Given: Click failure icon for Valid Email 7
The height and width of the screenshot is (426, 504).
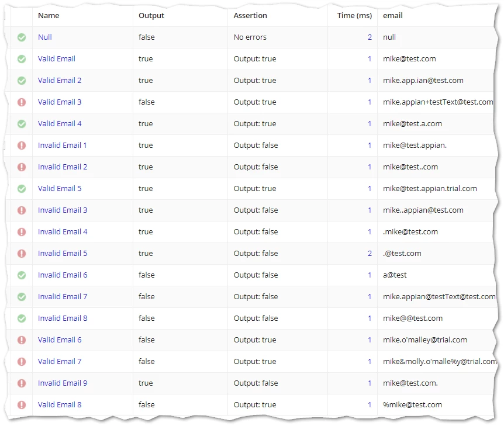Looking at the screenshot, I should pos(22,362).
